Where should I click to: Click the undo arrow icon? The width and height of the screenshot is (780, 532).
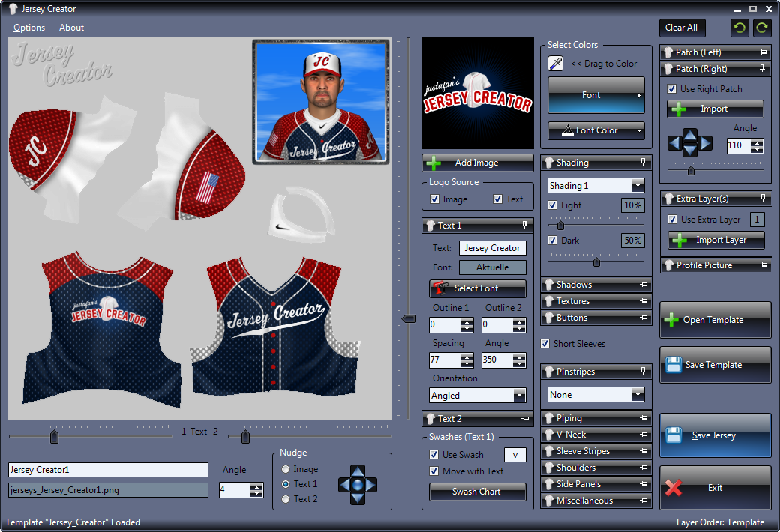[x=739, y=28]
